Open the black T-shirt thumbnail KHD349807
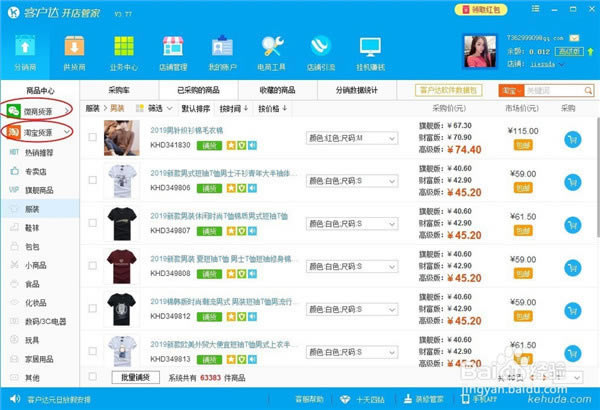Screen dimensions: 600x410 pyautogui.click(x=122, y=224)
